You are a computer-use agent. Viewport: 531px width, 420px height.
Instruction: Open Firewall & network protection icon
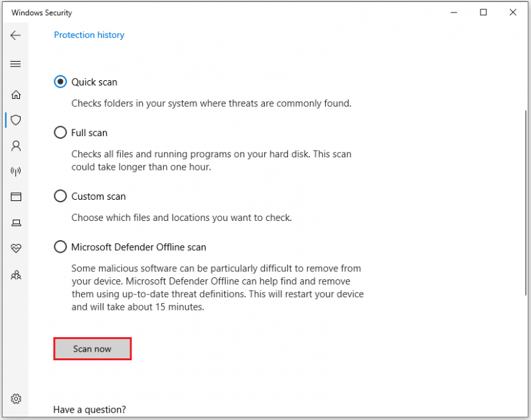[16, 171]
